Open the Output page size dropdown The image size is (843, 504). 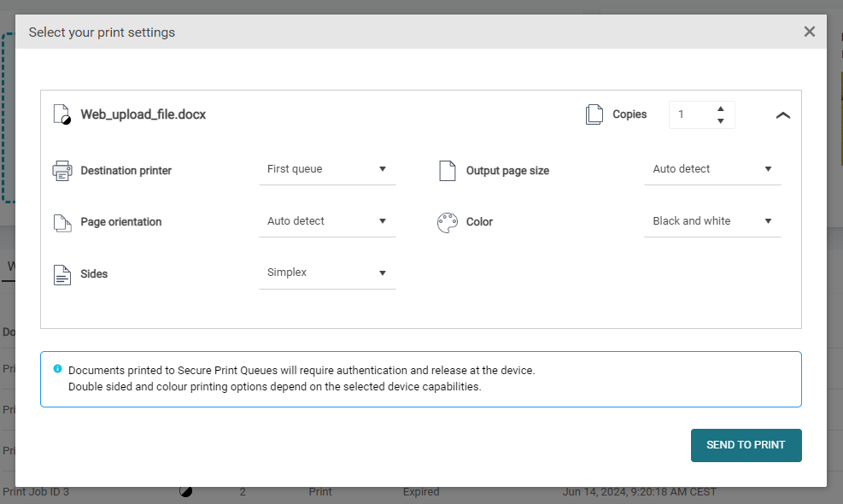pyautogui.click(x=712, y=169)
